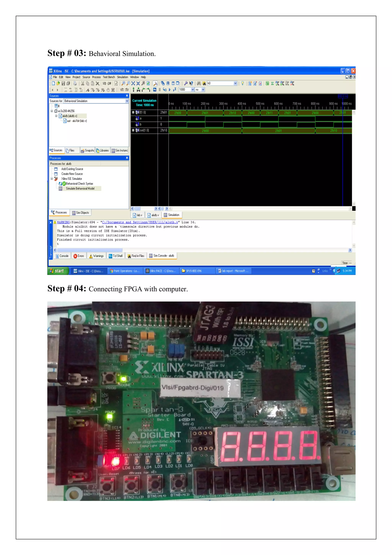Open the h0 search combo box dropdown

click(235, 83)
